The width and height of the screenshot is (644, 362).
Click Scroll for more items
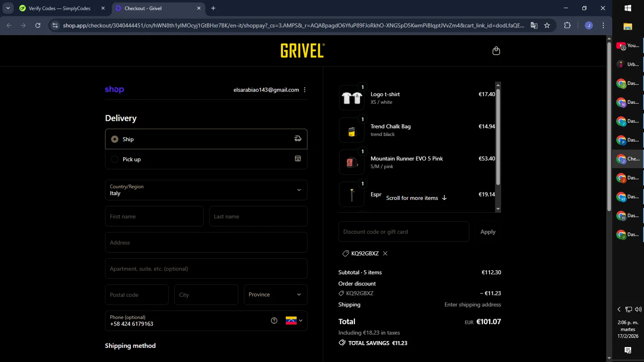click(x=416, y=198)
